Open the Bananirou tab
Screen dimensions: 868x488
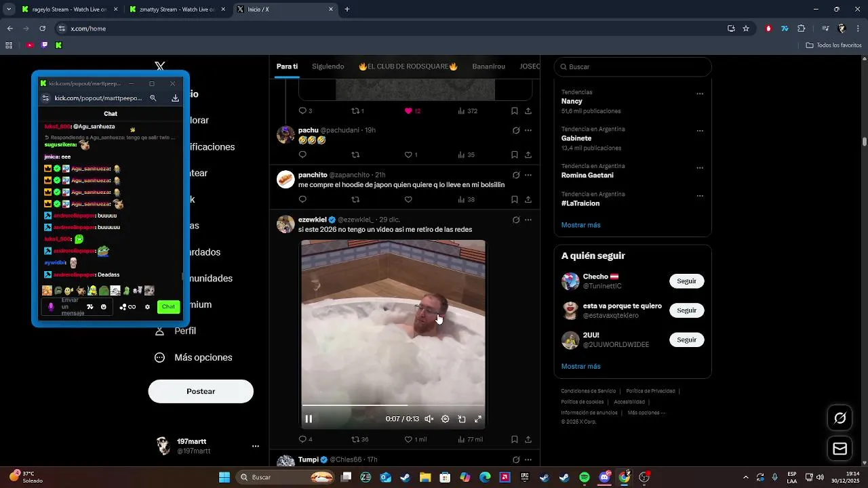[x=489, y=66]
